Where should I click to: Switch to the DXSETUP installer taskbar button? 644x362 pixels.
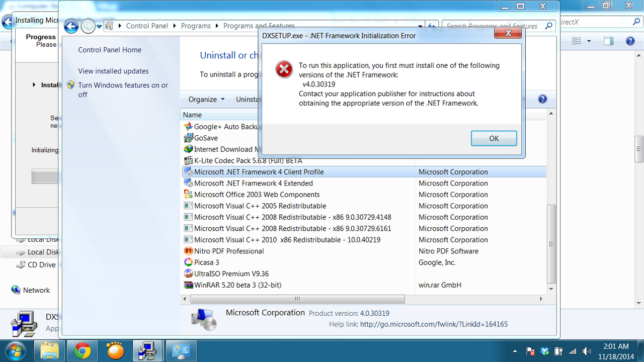coord(148,350)
